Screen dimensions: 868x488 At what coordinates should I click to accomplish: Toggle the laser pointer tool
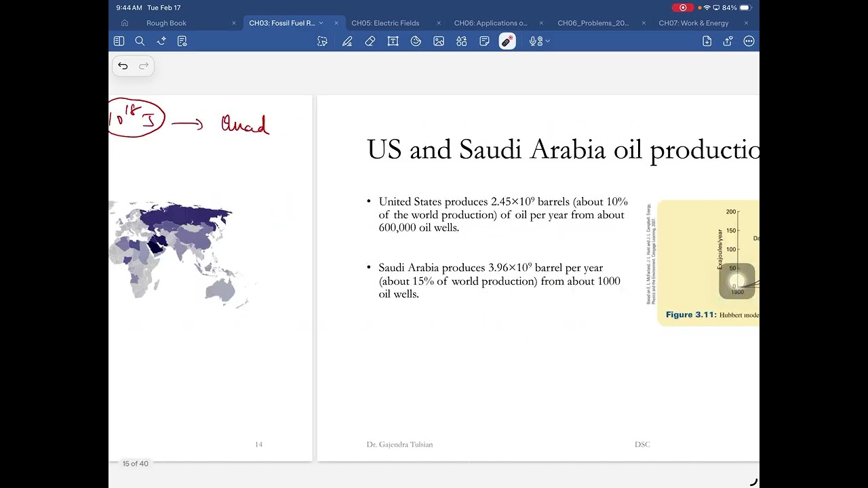click(x=507, y=41)
